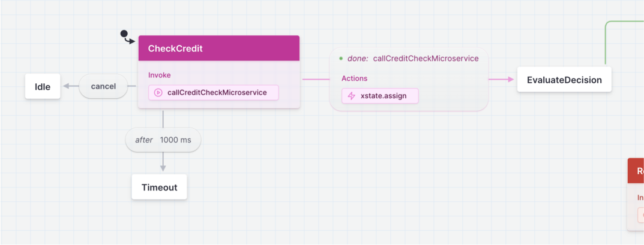Click the pink arrowhead pointing to EvaluateDecision
644x245 pixels.
tap(511, 79)
